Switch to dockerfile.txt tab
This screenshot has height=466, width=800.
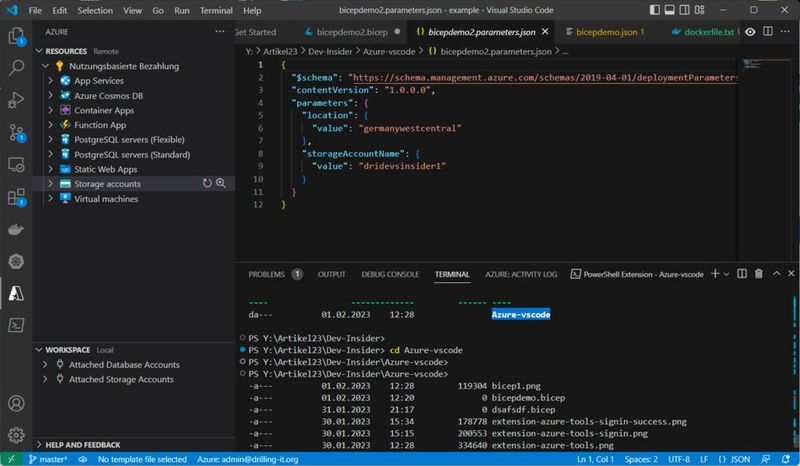point(704,32)
